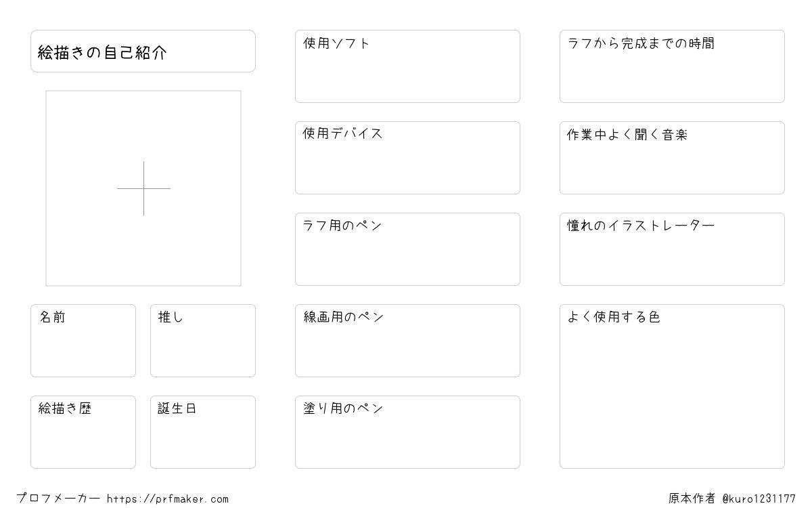The height and width of the screenshot is (508, 812).
Task: Click the @kuro1231177 author handle
Action: pos(759,499)
